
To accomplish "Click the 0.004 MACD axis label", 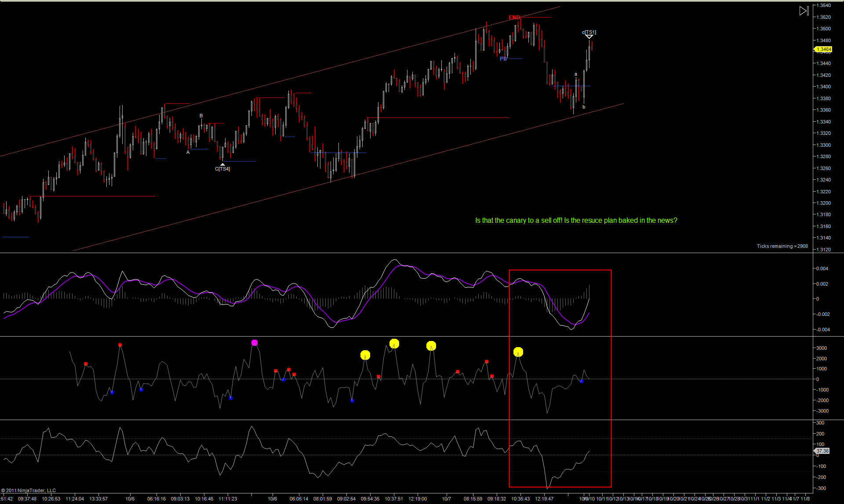I will [822, 268].
